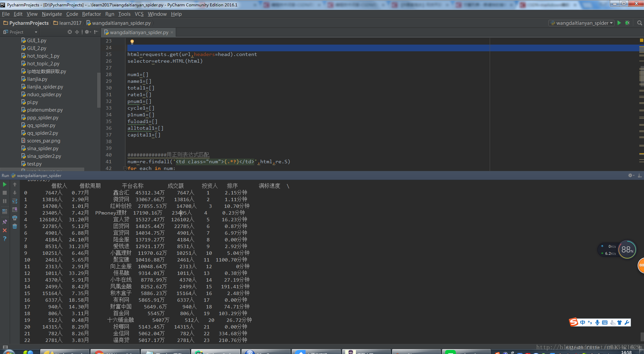Click the 88% memory accelerator ball
Viewport: 644px width, 354px height.
click(627, 250)
